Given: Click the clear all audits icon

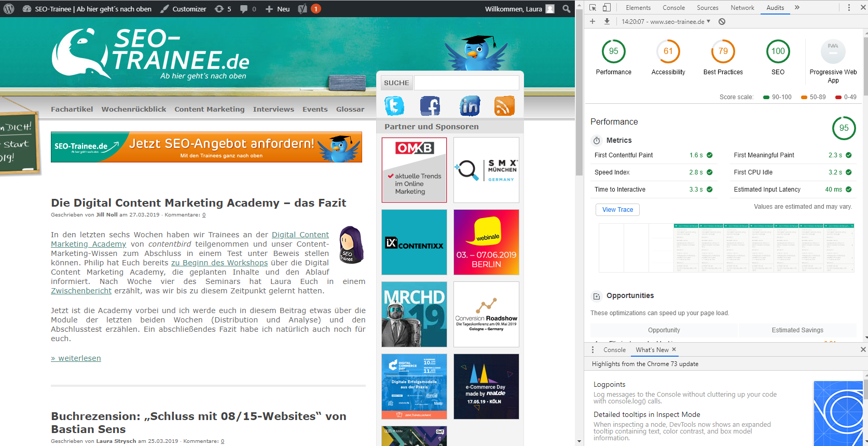Looking at the screenshot, I should coord(722,22).
